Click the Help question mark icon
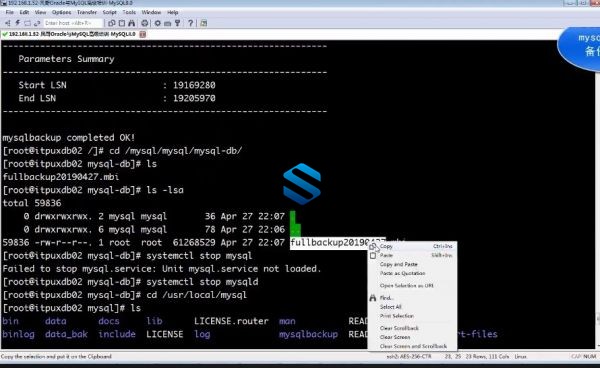 click(x=191, y=23)
